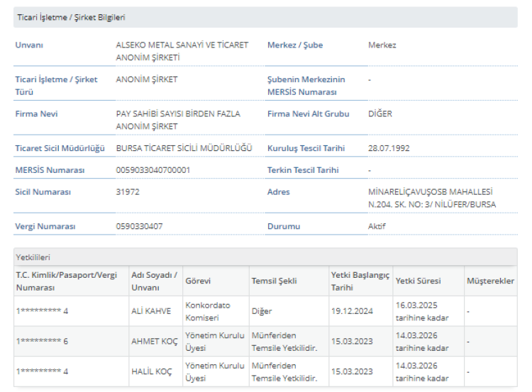This screenshot has height=392, width=532.
Task: Click the Müşterekler column header
Action: [490, 281]
